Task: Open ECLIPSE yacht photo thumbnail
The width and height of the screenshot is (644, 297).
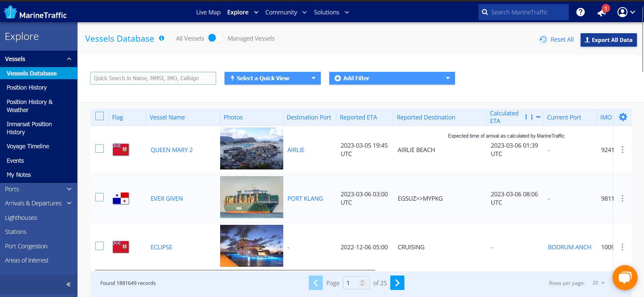Action: (x=252, y=246)
